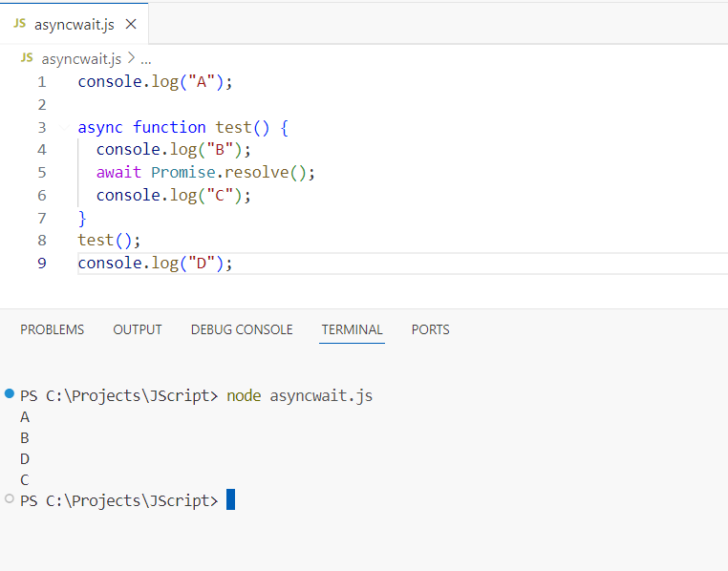Viewport: 728px width, 571px height.
Task: Fold the async function test block at line 3
Action: pyautogui.click(x=64, y=127)
